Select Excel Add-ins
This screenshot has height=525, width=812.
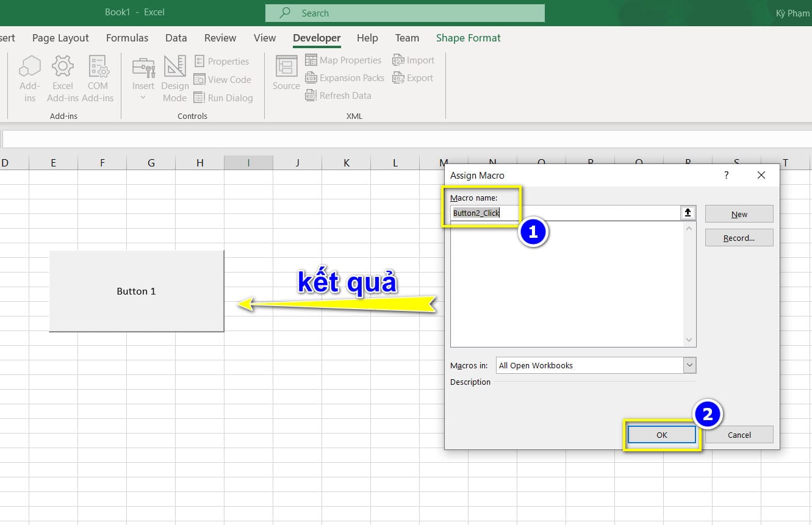62,77
